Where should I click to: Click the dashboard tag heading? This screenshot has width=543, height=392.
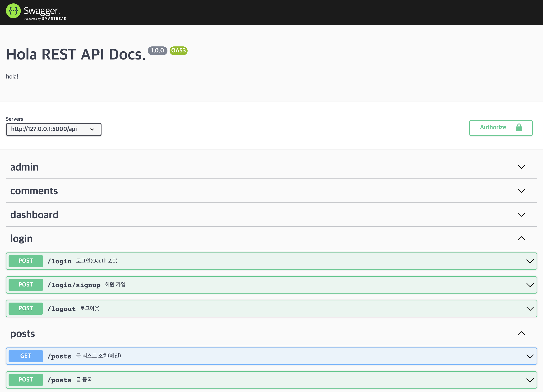pyautogui.click(x=34, y=215)
